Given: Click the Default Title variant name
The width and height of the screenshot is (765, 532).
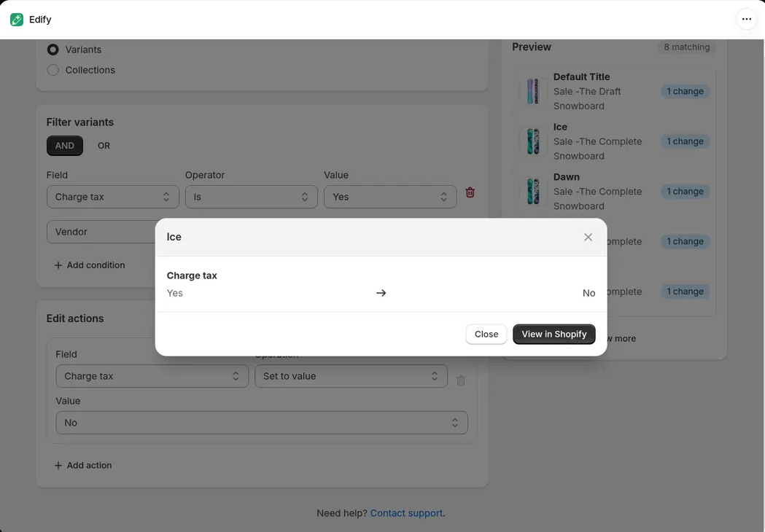Looking at the screenshot, I should [x=581, y=77].
